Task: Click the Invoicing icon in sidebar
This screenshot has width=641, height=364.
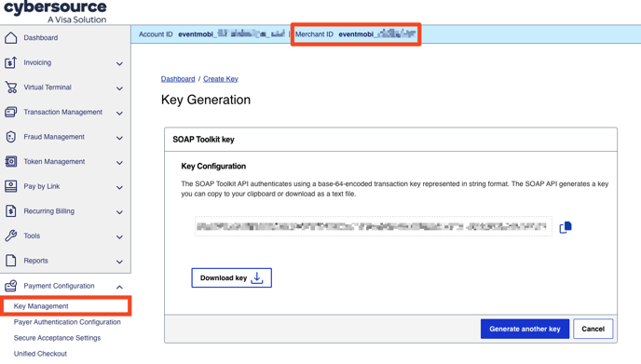Action: click(11, 62)
